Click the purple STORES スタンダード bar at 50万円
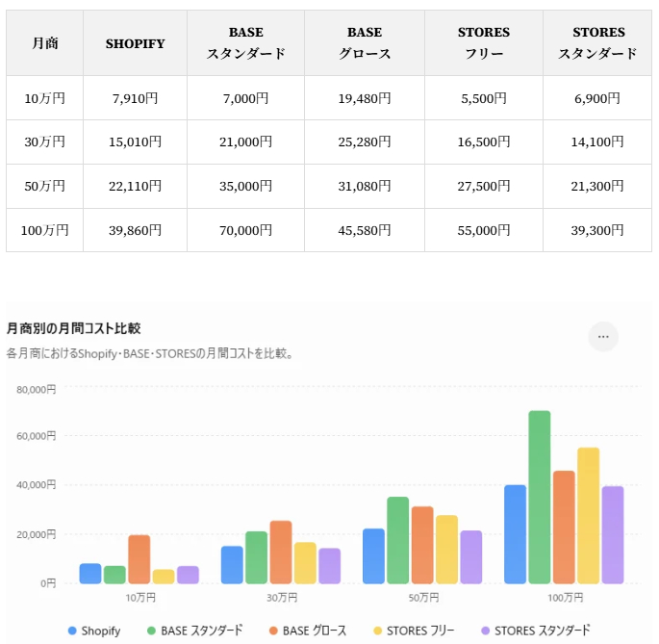The image size is (659, 644). pos(470,557)
